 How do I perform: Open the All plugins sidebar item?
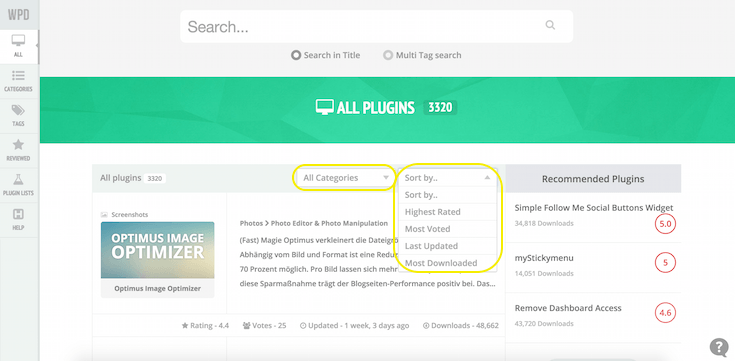coord(19,47)
